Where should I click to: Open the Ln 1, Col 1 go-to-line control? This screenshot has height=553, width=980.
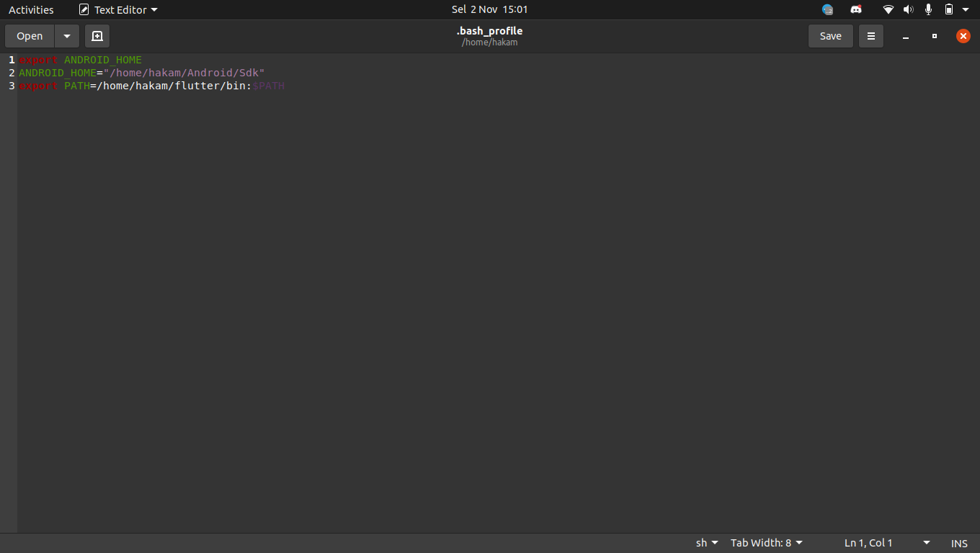868,543
